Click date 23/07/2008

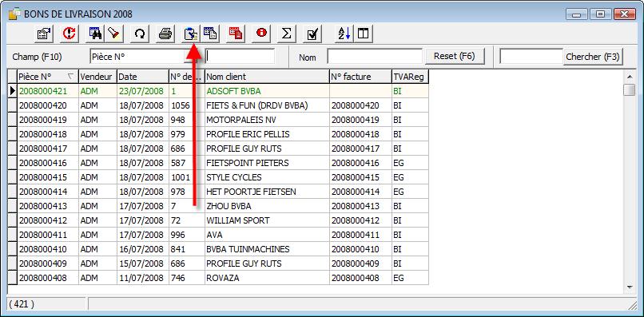click(x=141, y=91)
